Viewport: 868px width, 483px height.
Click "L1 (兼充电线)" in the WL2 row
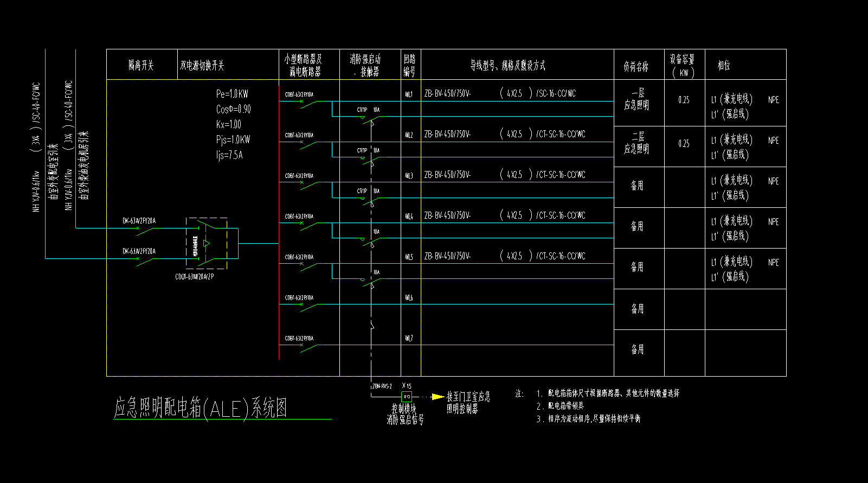coord(732,140)
